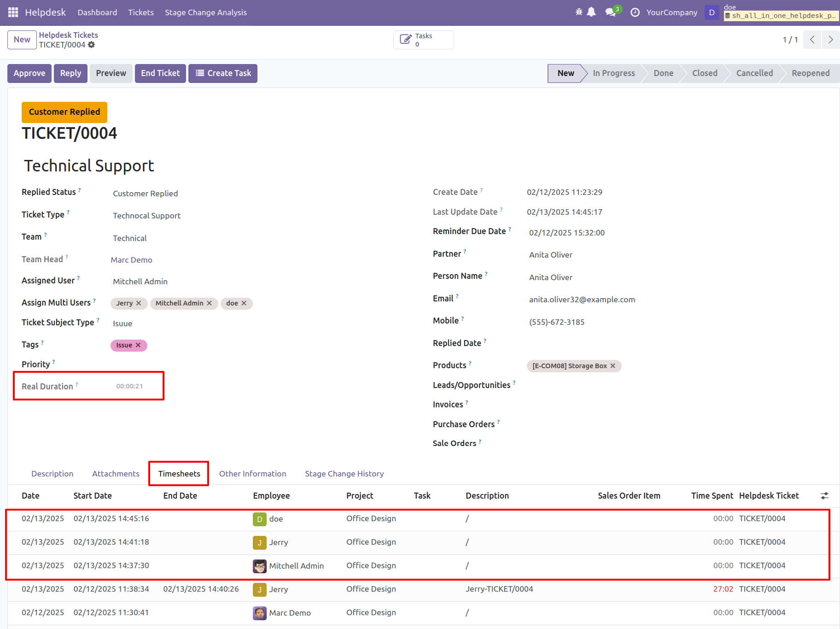
Task: Open Stage Change Analysis menu
Action: [206, 12]
